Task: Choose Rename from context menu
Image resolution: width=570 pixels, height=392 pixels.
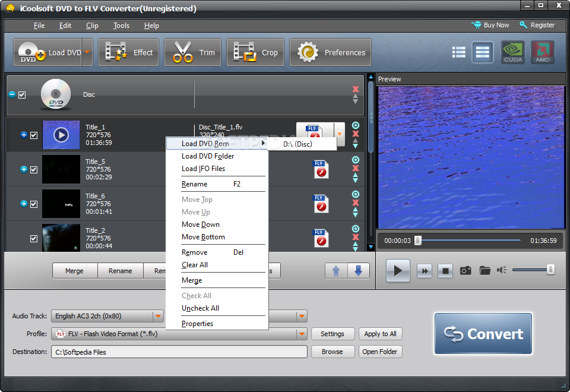Action: [217, 184]
